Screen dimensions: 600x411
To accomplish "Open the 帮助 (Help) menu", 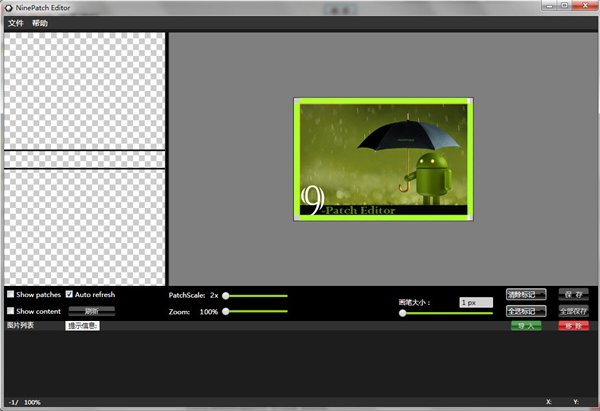I will (x=39, y=23).
